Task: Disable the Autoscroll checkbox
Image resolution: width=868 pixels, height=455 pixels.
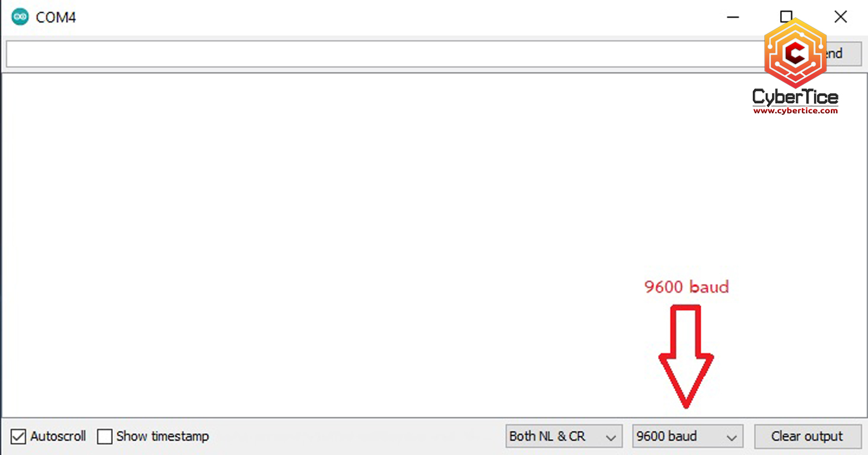Action: (19, 436)
